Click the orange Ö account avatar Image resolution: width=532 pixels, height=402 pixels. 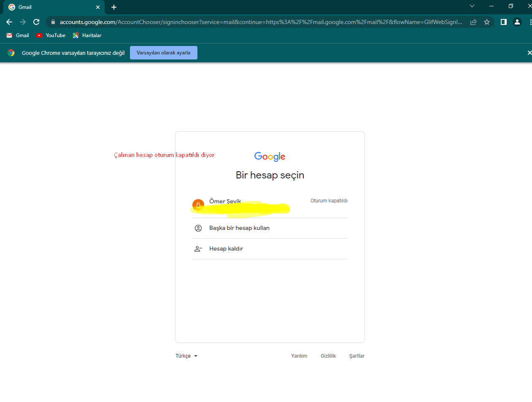(198, 205)
